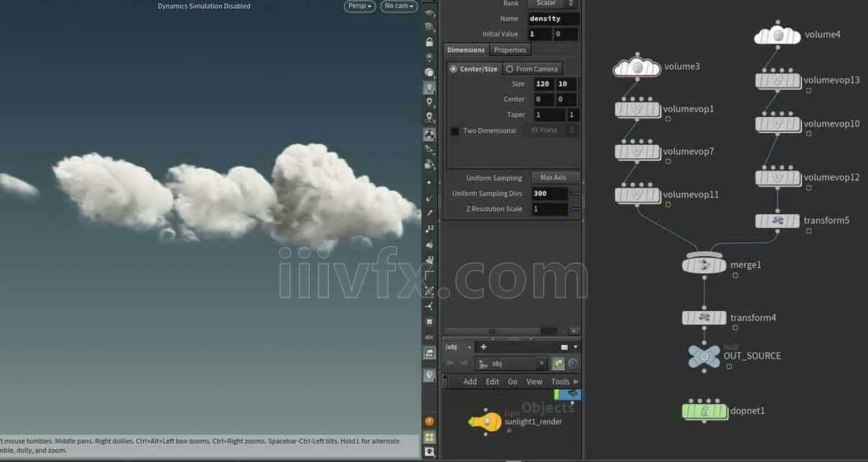Click the first Initial Value field
Image resolution: width=868 pixels, height=462 pixels.
click(540, 34)
